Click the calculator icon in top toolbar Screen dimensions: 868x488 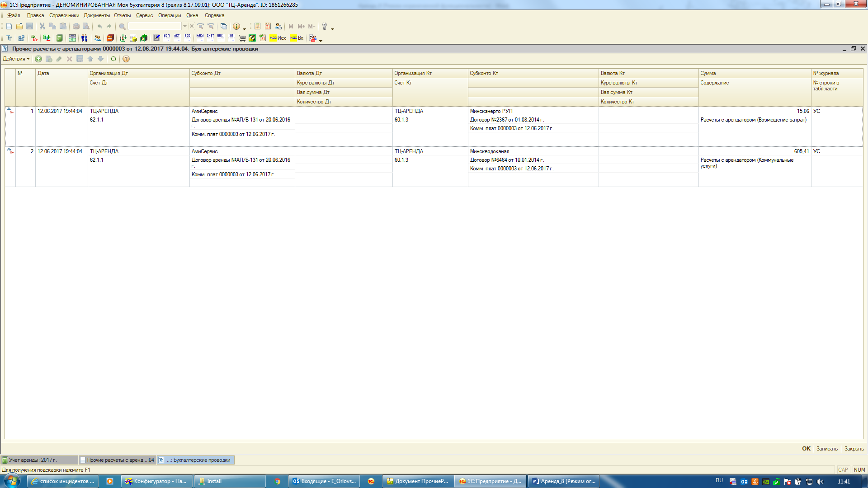pos(257,26)
